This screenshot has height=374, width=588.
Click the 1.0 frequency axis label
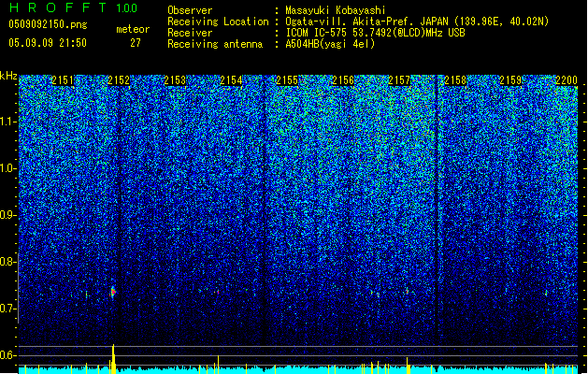(8, 168)
